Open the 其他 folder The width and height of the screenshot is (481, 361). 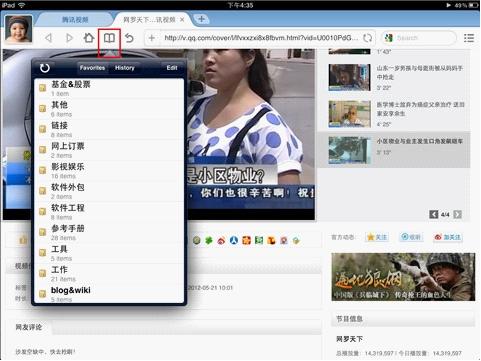[109, 109]
